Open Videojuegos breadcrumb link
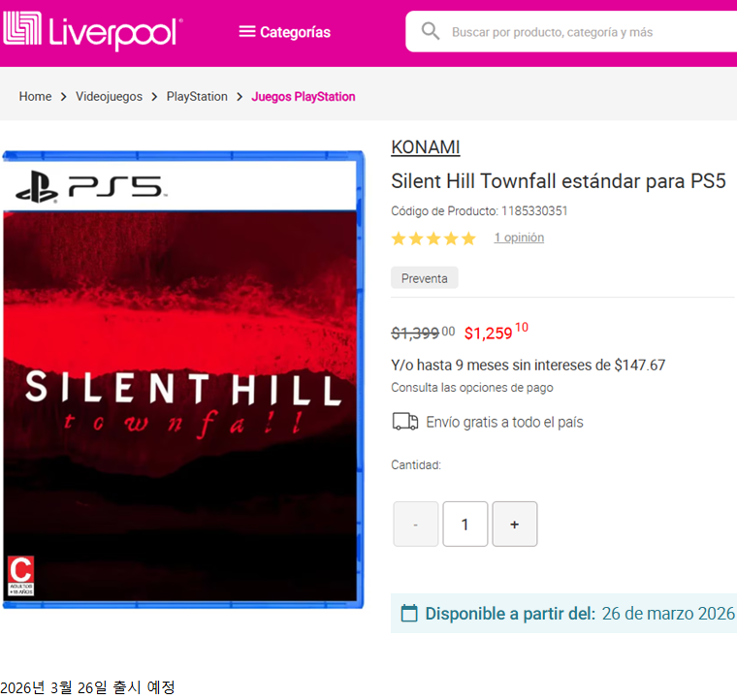 point(109,96)
